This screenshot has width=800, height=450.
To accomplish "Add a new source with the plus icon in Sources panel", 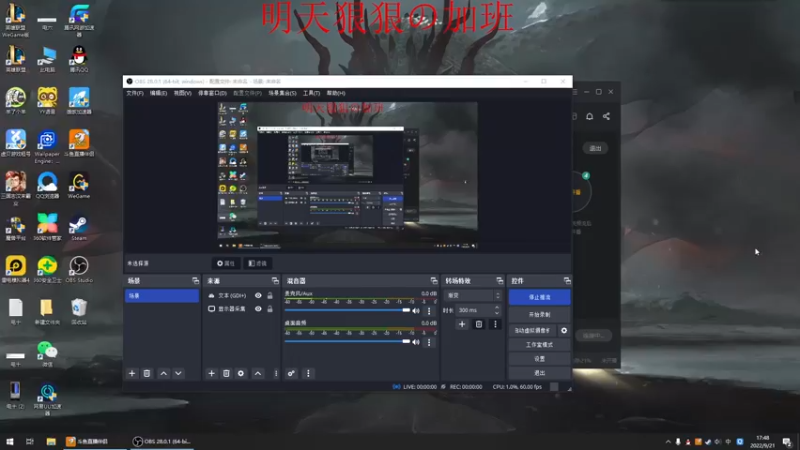I will click(211, 373).
